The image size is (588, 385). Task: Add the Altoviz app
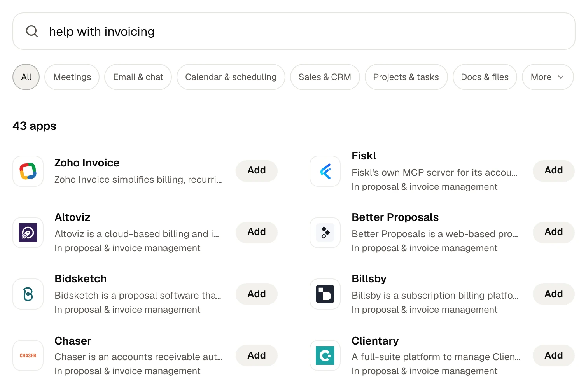coord(257,232)
